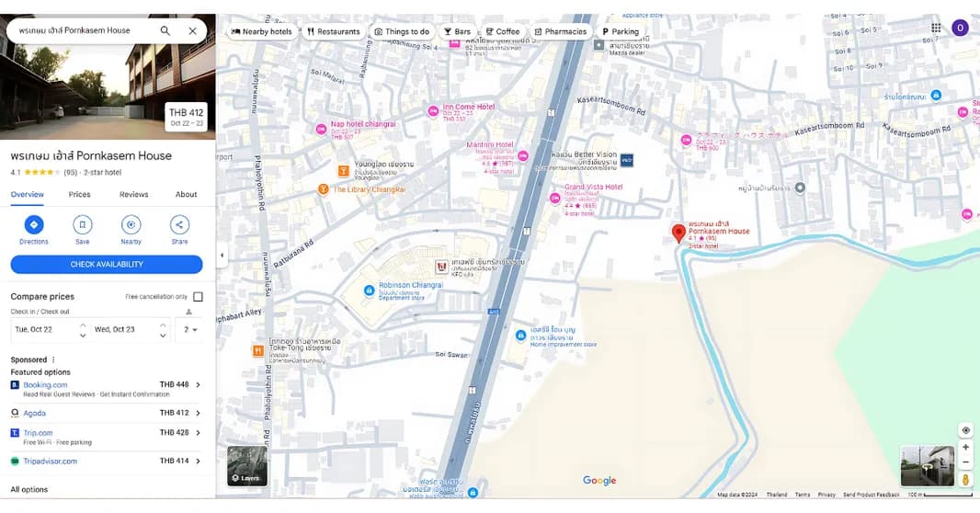980x513 pixels.
Task: Select Robinson Chiangrai store marker
Action: [x=369, y=291]
